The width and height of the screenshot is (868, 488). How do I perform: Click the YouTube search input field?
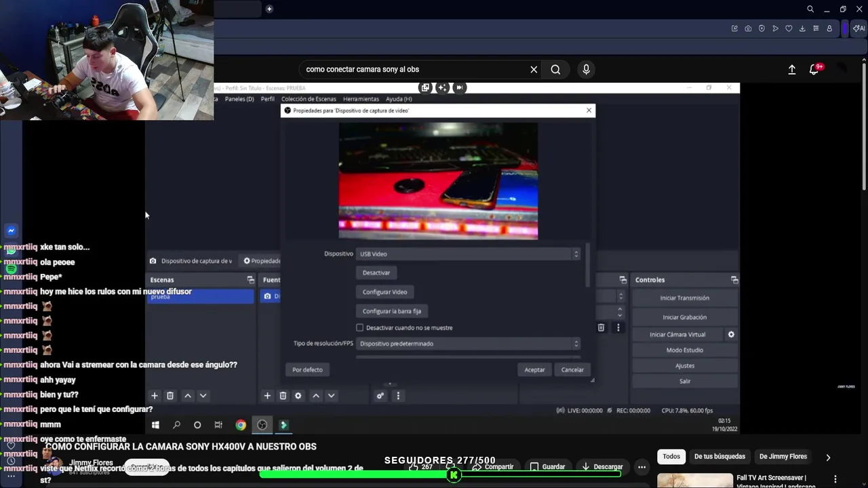pyautogui.click(x=414, y=69)
